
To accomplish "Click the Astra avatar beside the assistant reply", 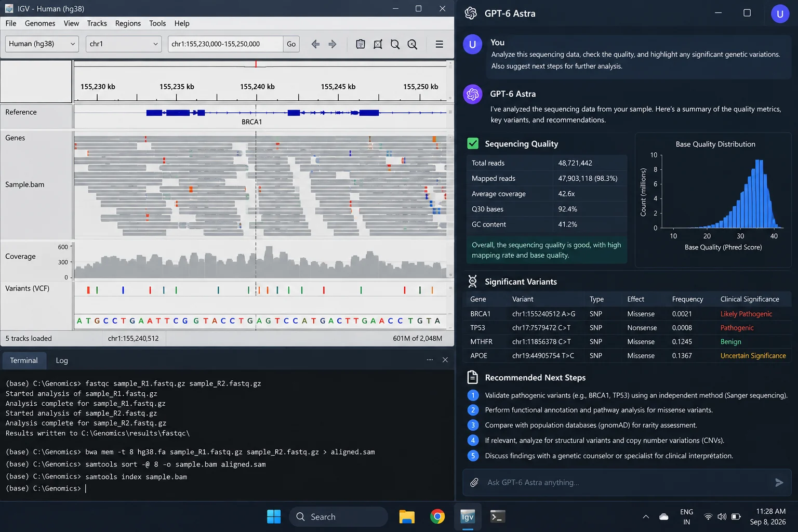I will pyautogui.click(x=472, y=94).
